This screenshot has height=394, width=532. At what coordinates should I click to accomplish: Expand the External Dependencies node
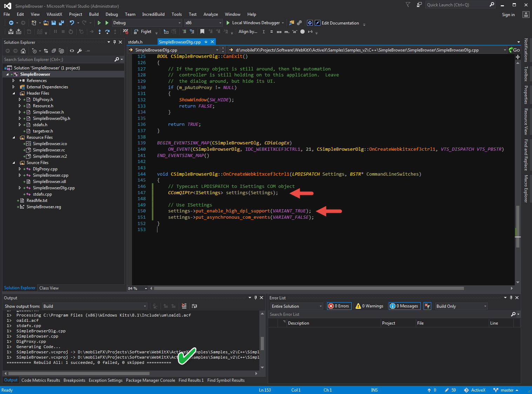pyautogui.click(x=14, y=87)
